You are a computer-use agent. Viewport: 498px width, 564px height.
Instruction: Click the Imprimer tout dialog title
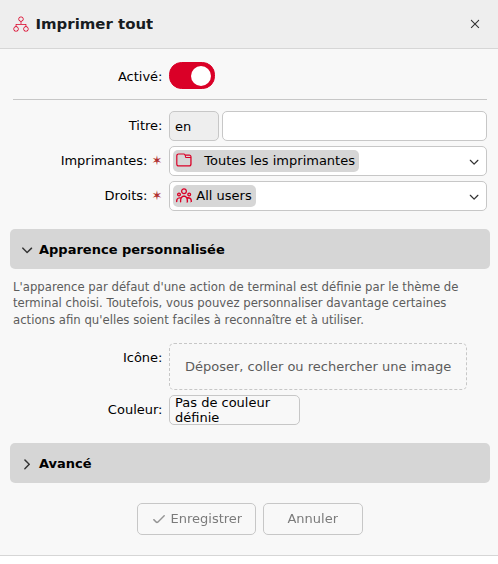pos(94,24)
